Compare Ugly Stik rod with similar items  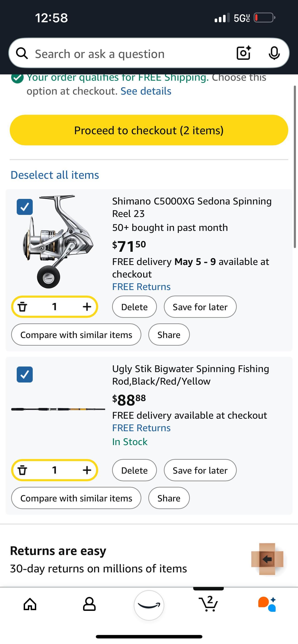pyautogui.click(x=76, y=498)
